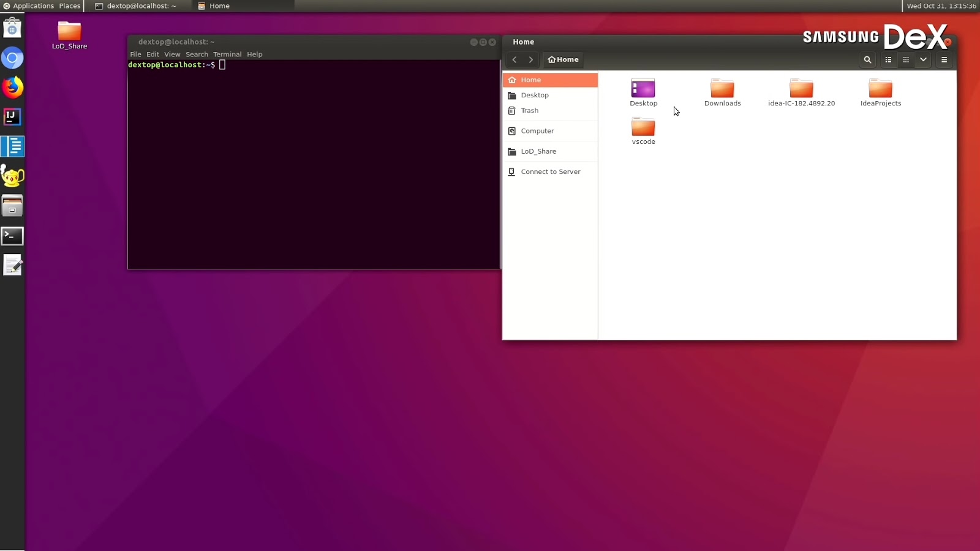The image size is (980, 551).
Task: Open Ubuntu Software from the dock
Action: [12, 28]
